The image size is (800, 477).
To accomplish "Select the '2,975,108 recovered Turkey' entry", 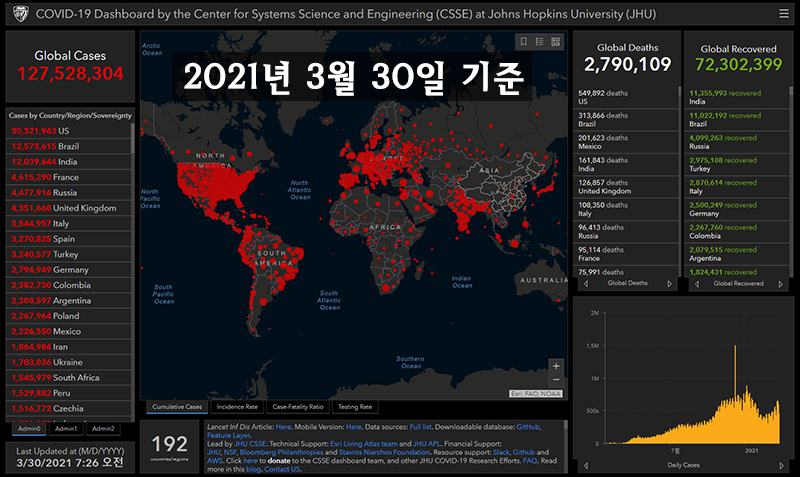I will click(x=737, y=164).
